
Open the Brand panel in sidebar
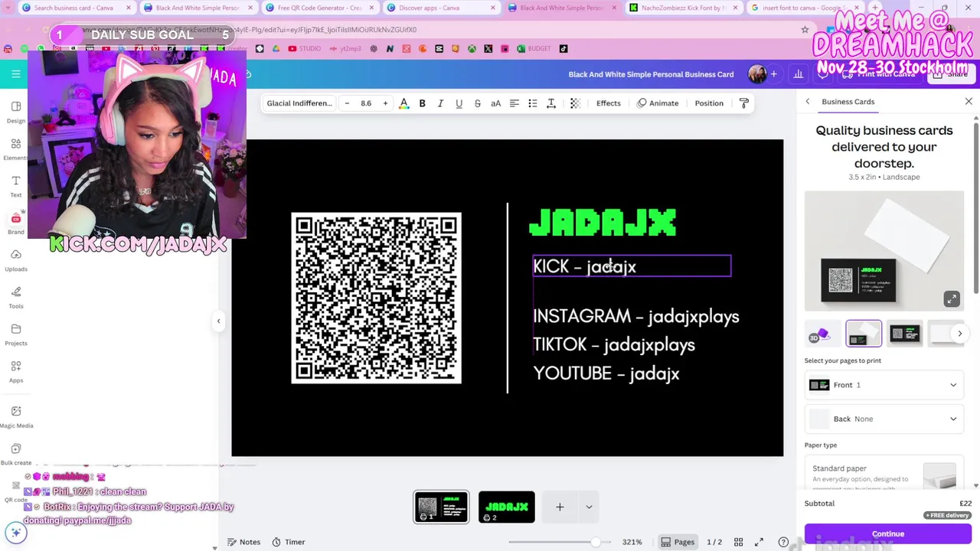click(15, 223)
